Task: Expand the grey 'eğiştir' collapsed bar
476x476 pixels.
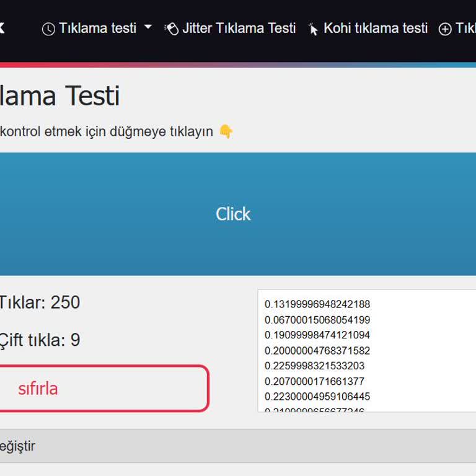Action: (x=238, y=446)
